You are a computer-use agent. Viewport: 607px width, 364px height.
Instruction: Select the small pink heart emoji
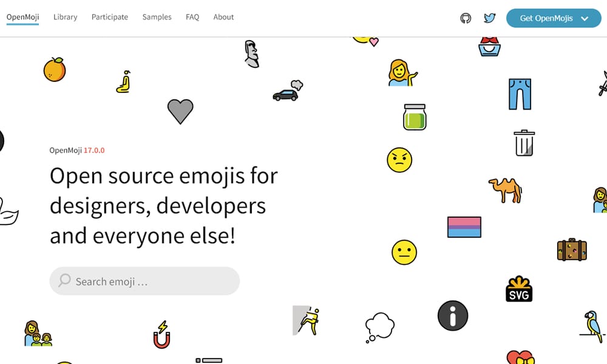(373, 42)
